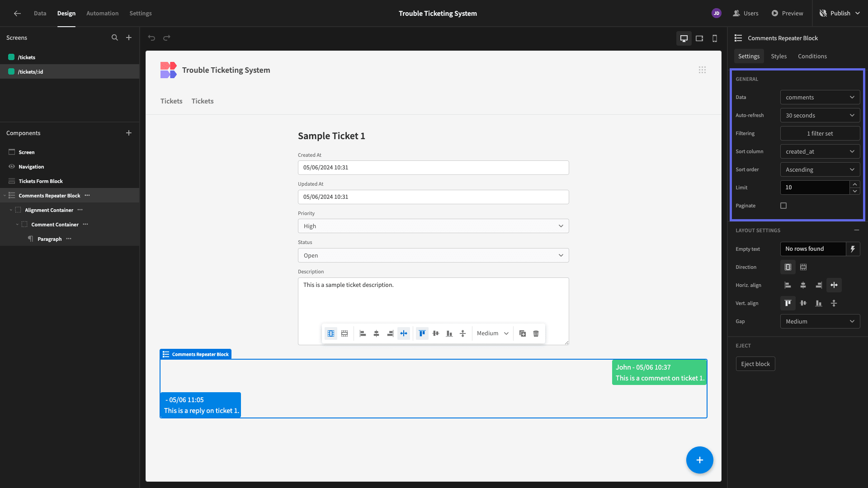Set Horiz. align to stretch in panel

click(x=834, y=285)
